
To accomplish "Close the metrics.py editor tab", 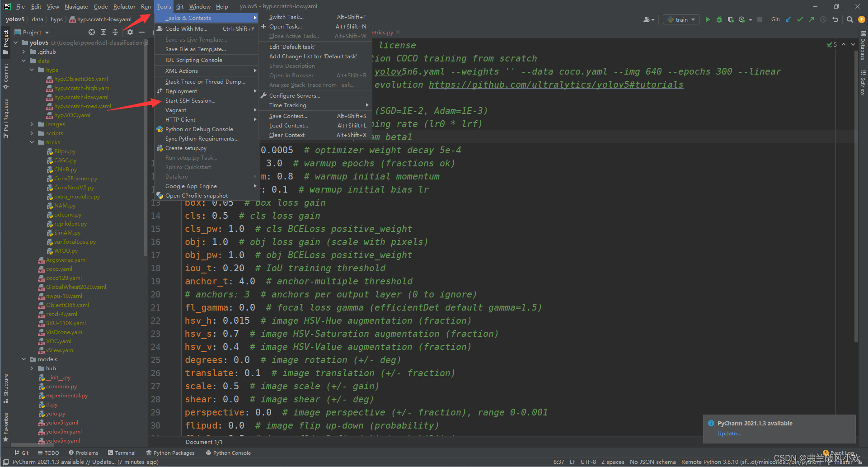I will coord(398,33).
